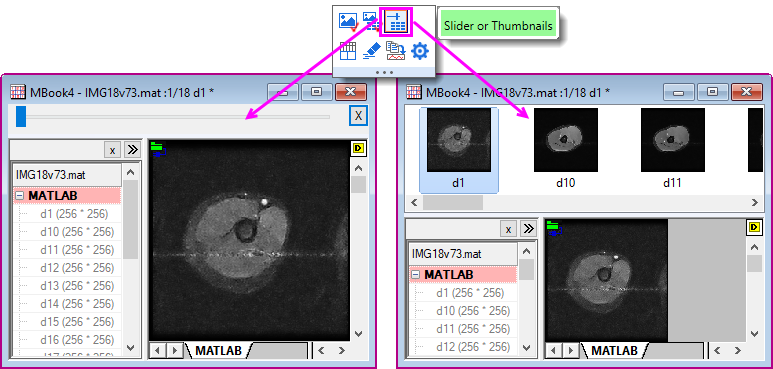Close the slider bar with the X button
Image resolution: width=773 pixels, height=369 pixels.
point(358,116)
